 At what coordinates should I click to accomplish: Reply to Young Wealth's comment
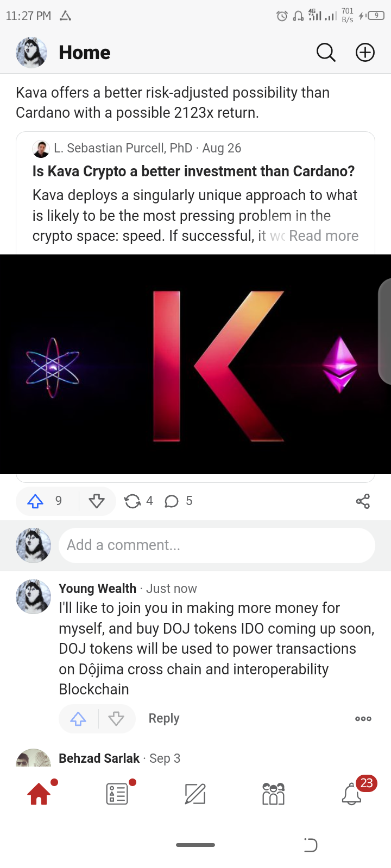click(164, 718)
